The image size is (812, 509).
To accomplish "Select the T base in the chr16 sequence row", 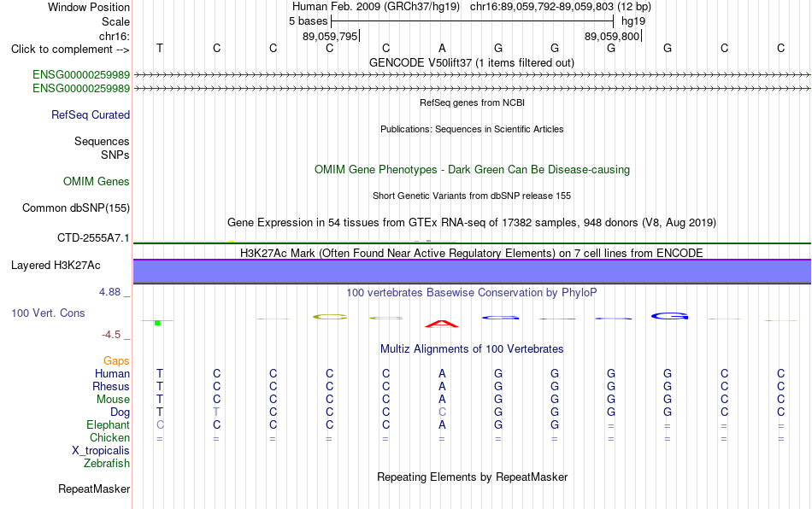I will click(160, 48).
